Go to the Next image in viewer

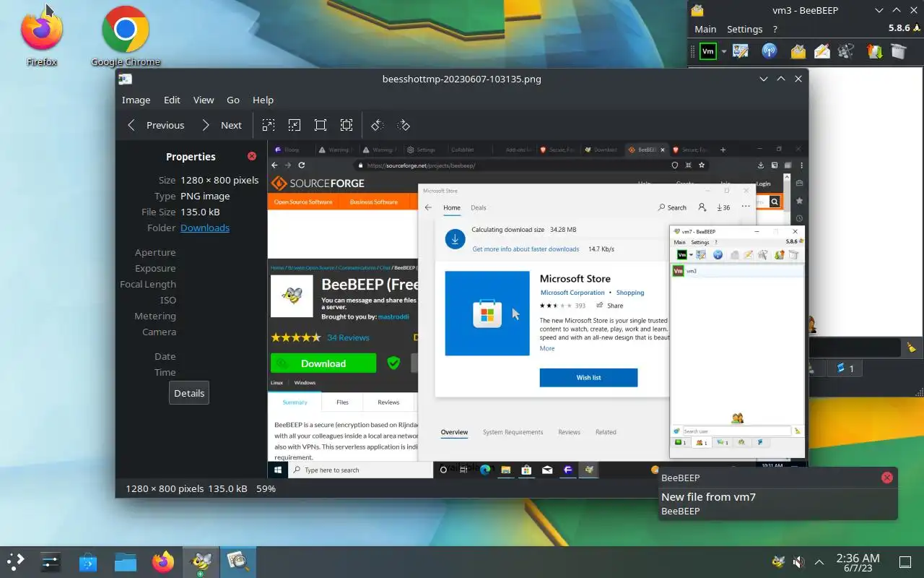(x=222, y=125)
